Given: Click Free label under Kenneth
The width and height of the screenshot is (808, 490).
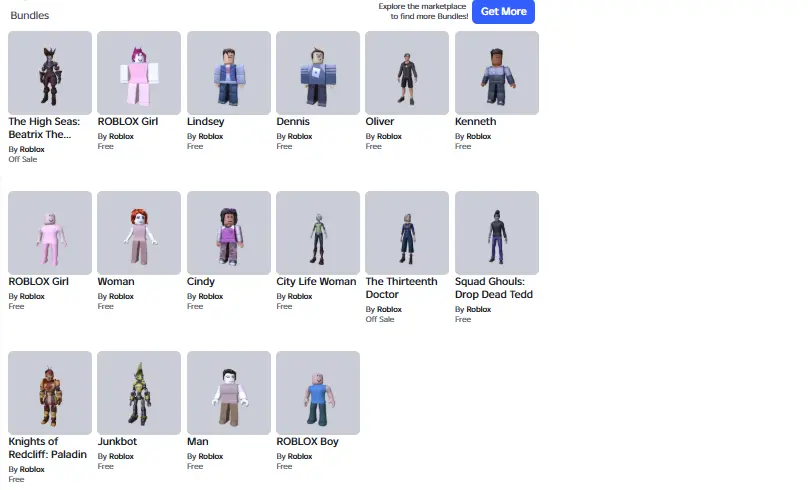Looking at the screenshot, I should coord(463,146).
